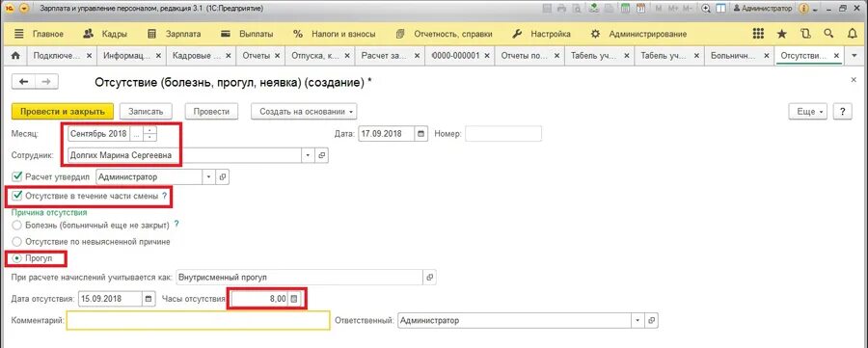The width and height of the screenshot is (868, 348).
Task: Open the search magnifier icon in yellow bar
Action: [x=828, y=34]
